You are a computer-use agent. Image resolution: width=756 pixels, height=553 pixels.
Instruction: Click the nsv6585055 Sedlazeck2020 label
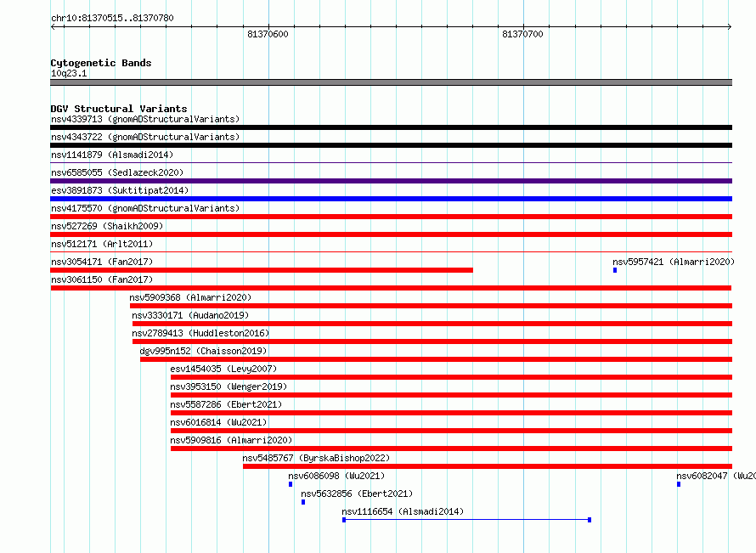[x=117, y=172]
